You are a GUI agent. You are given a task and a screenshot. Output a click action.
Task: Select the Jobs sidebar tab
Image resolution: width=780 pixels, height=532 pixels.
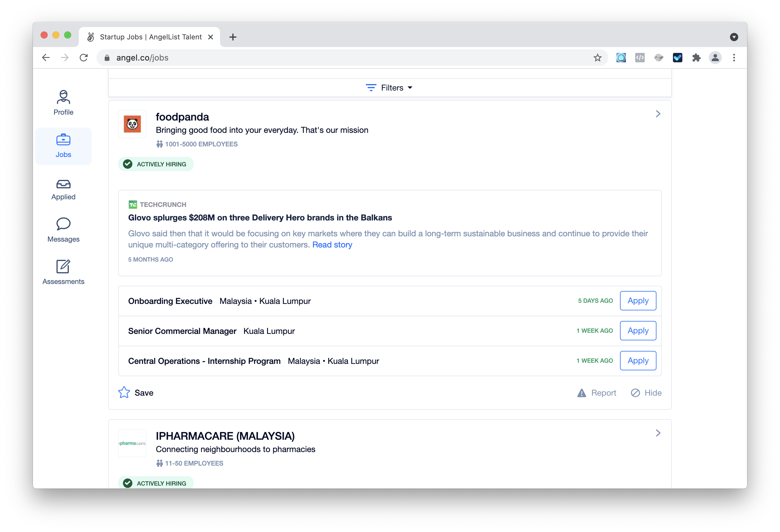[x=63, y=146]
